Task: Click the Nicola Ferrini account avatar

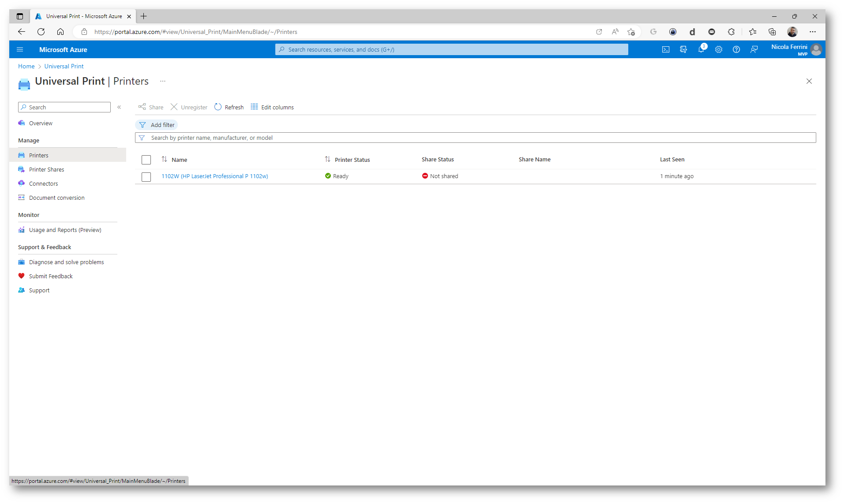Action: pyautogui.click(x=816, y=49)
